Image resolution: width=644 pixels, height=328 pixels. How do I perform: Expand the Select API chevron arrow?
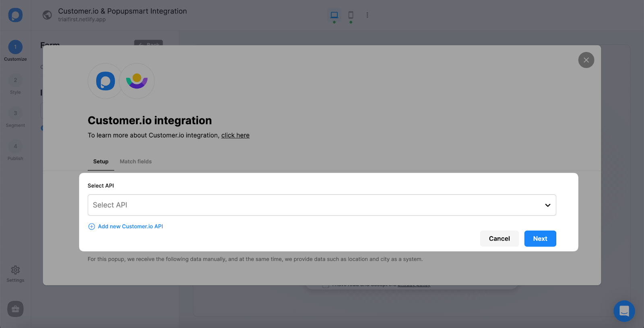548,205
